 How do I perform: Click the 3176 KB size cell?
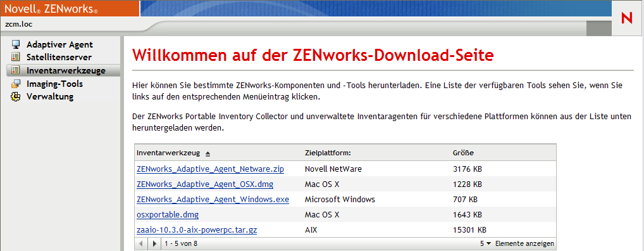pos(468,169)
